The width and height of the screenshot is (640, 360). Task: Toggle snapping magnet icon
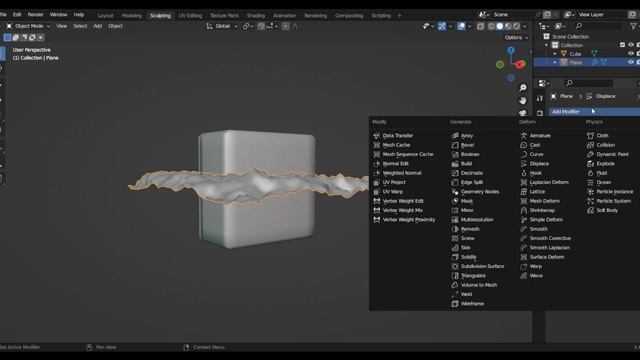click(x=261, y=26)
